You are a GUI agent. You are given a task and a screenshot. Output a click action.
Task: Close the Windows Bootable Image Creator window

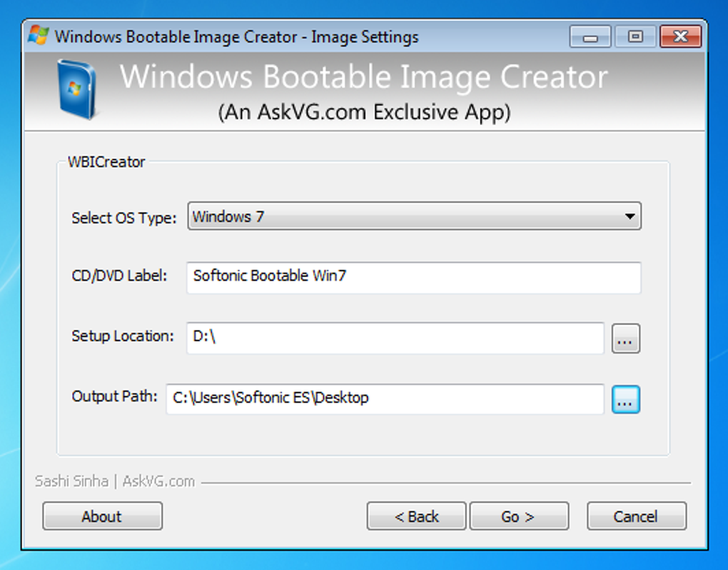point(681,36)
